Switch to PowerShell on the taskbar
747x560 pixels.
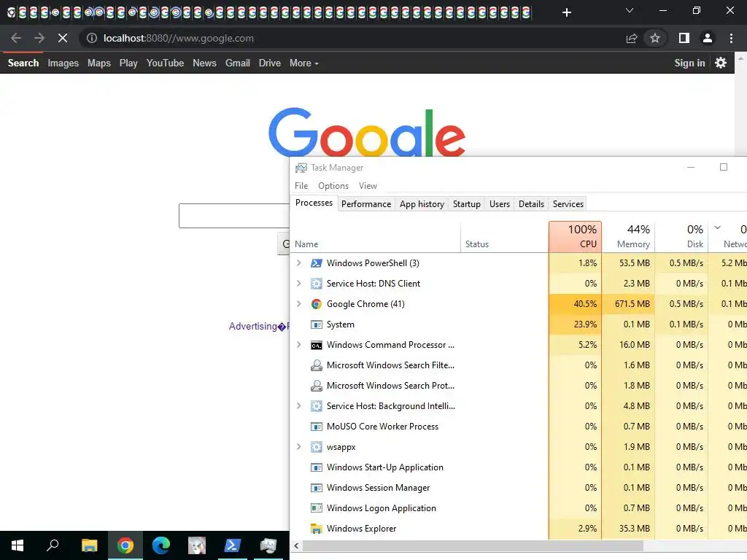click(x=233, y=545)
